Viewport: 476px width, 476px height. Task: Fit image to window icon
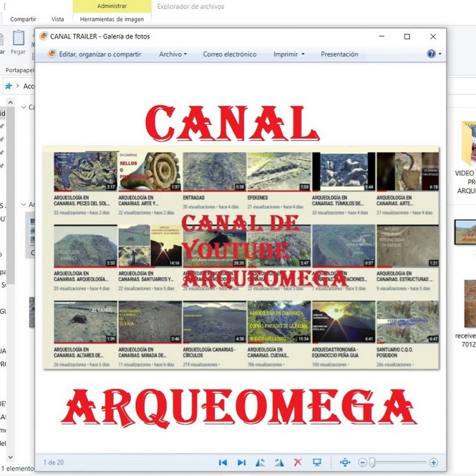[345, 462]
